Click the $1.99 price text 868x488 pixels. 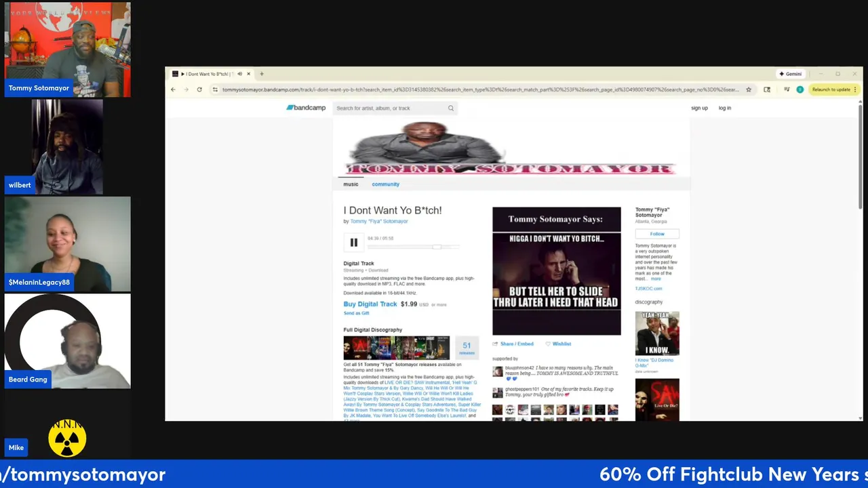(x=409, y=304)
